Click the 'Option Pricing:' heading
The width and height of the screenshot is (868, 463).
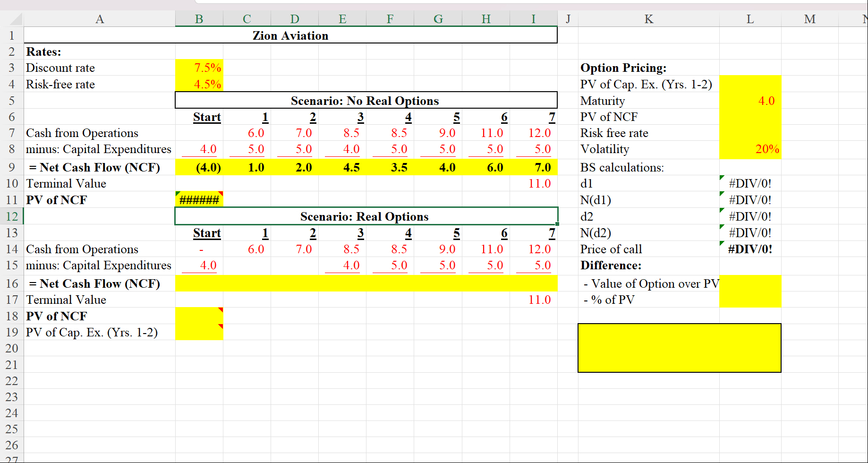[x=623, y=68]
